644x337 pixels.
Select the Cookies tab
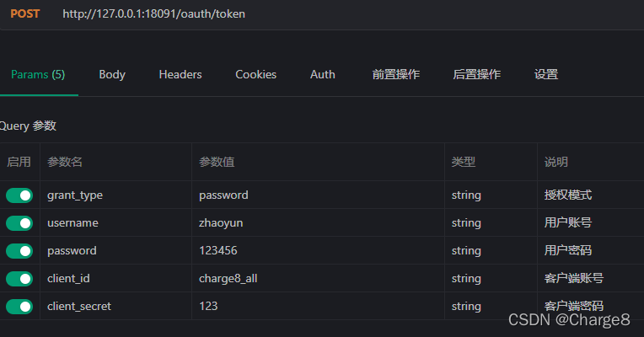(256, 75)
